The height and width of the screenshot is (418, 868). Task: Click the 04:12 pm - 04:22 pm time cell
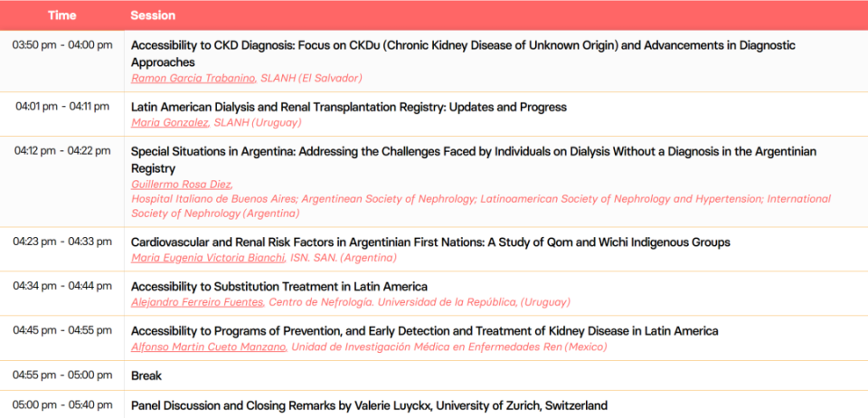pos(62,150)
